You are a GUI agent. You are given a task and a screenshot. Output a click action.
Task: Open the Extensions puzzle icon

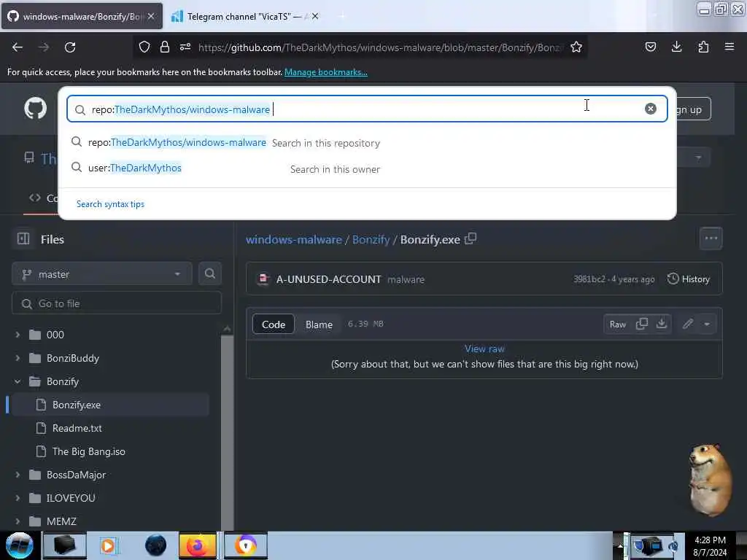point(703,47)
